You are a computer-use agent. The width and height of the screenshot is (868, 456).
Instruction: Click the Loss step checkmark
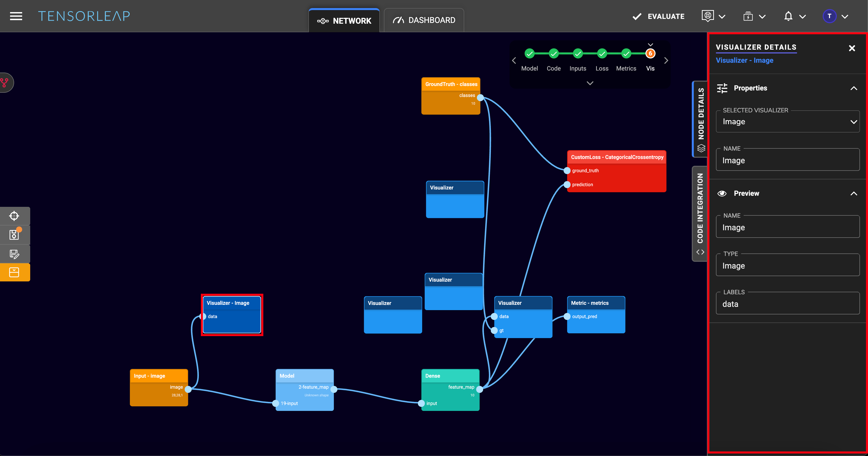tap(602, 53)
